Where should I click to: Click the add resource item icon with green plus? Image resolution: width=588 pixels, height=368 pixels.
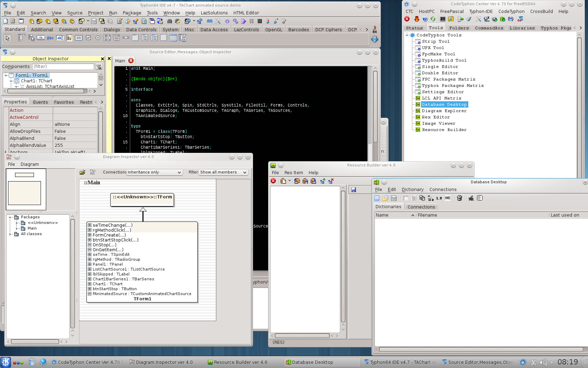(x=322, y=181)
